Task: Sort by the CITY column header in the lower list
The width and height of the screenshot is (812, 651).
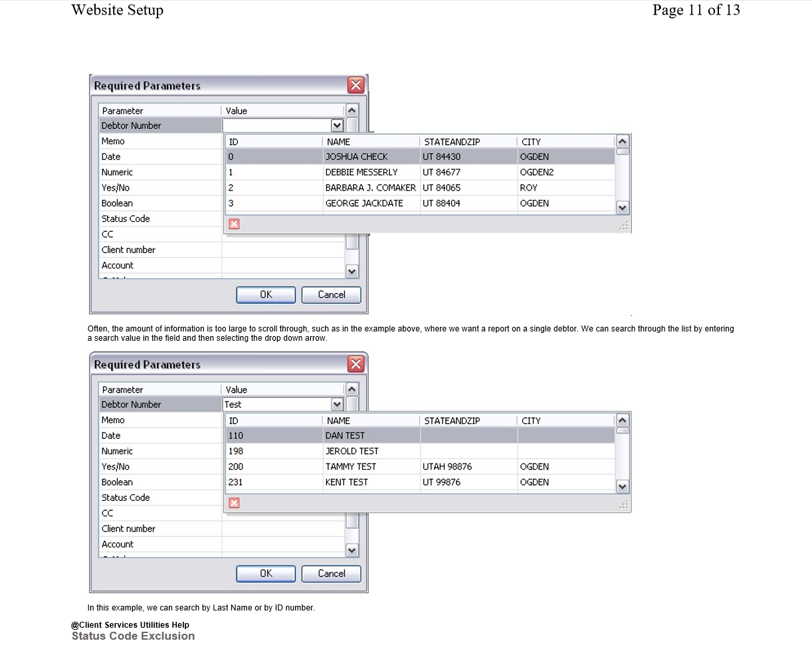Action: pyautogui.click(x=566, y=420)
